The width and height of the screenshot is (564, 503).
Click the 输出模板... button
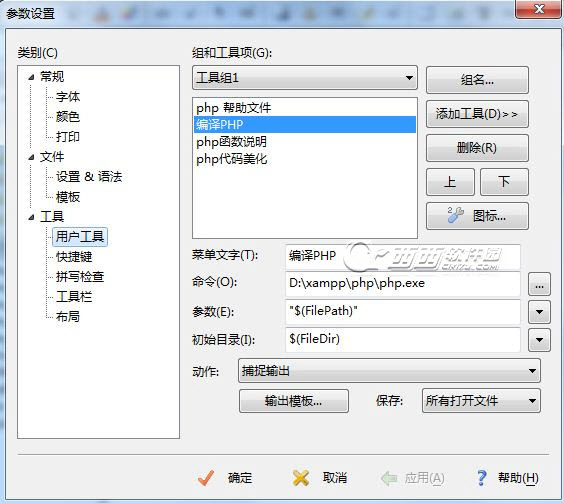click(294, 400)
